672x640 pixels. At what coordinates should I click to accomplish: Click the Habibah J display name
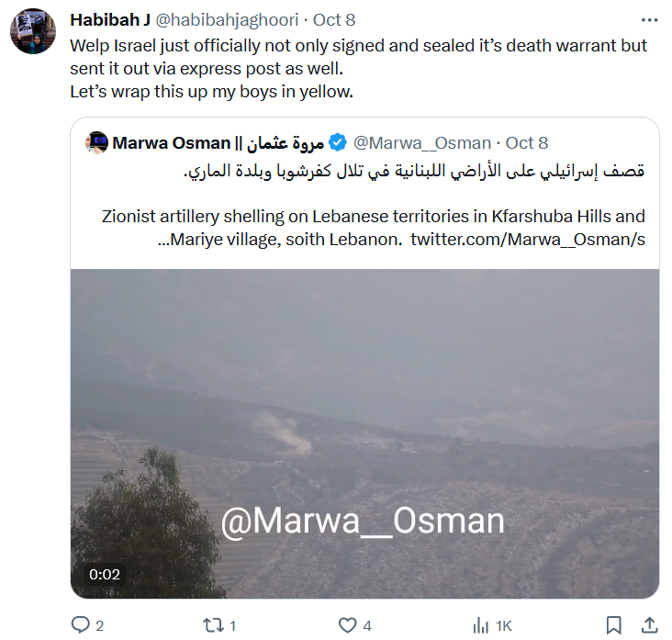[x=110, y=20]
